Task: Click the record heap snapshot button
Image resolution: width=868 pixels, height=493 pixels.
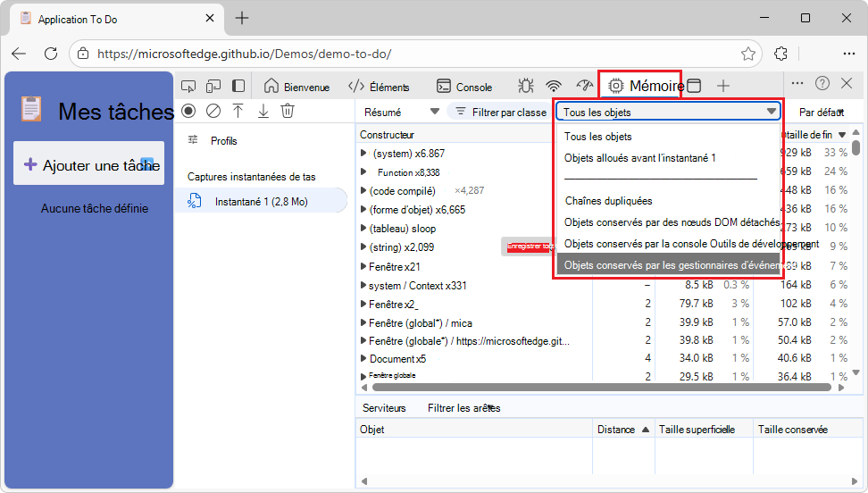Action: [188, 111]
